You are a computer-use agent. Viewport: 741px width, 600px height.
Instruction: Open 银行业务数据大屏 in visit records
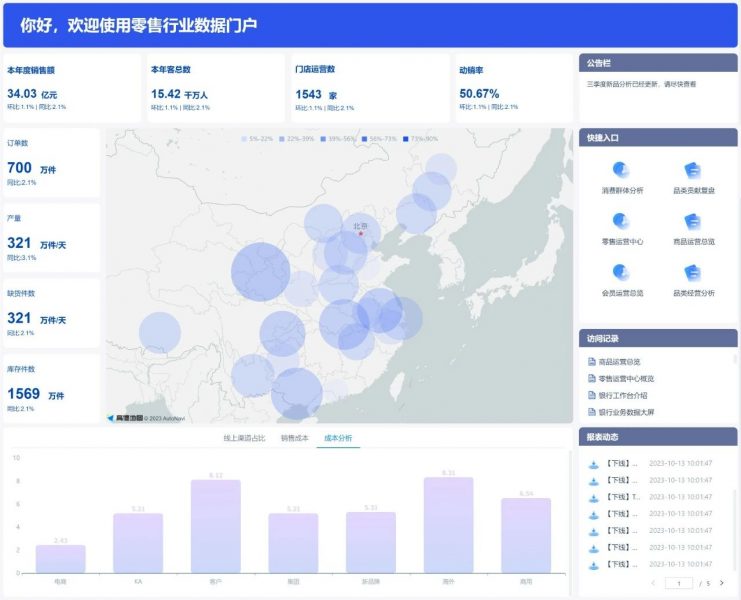pyautogui.click(x=626, y=412)
